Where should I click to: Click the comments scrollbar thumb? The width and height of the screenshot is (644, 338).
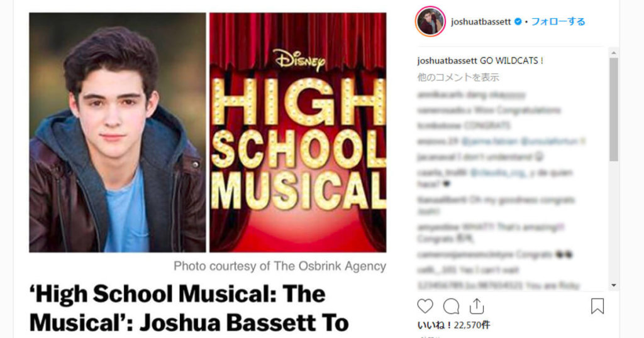coord(614,109)
